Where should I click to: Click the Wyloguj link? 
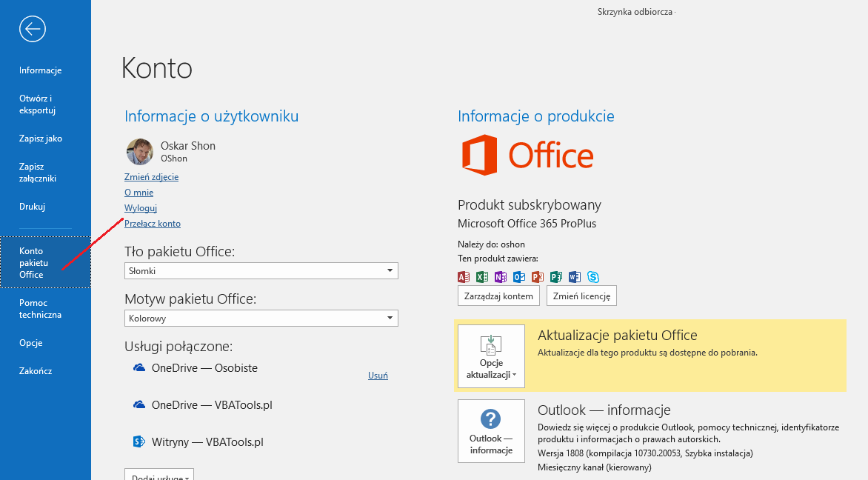[x=141, y=207]
